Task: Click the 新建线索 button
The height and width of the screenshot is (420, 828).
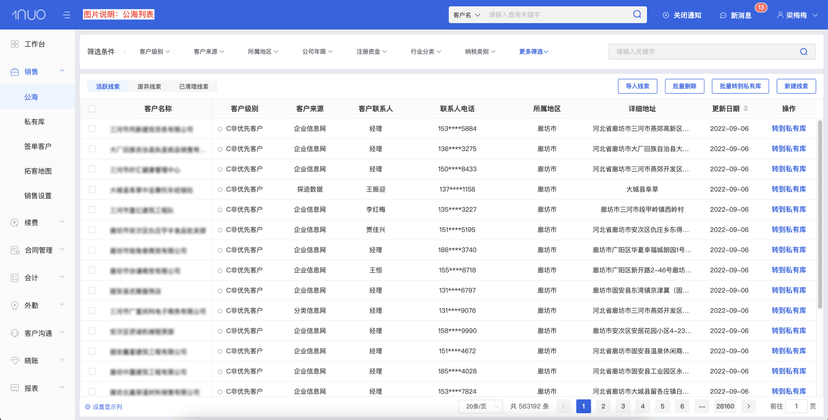Action: 796,86
